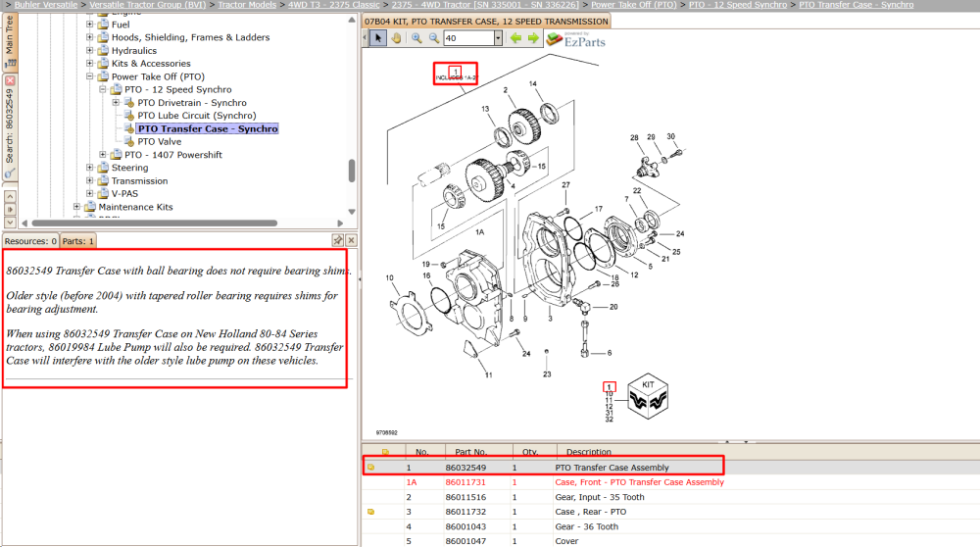The height and width of the screenshot is (547, 980).
Task: Click the zoom out magnifier
Action: click(434, 38)
